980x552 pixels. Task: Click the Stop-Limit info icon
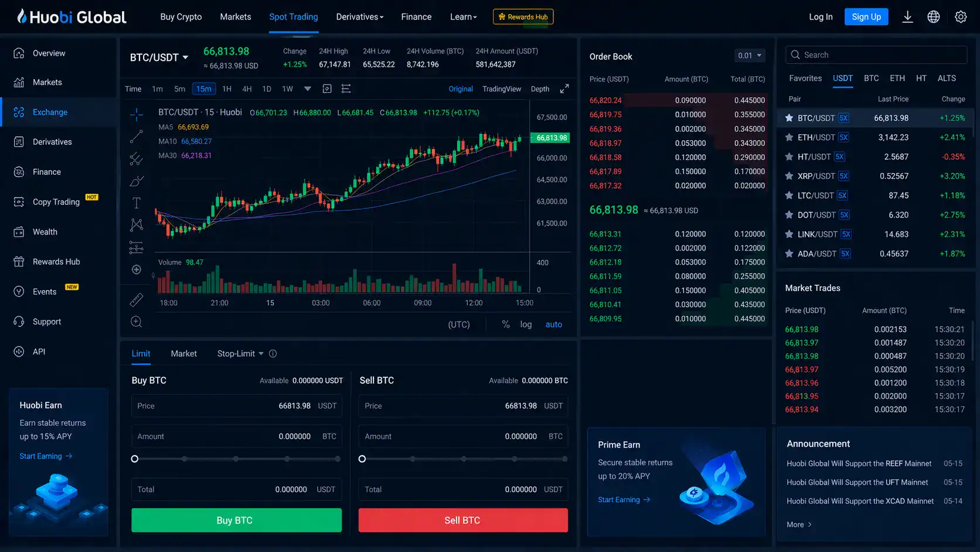click(273, 354)
